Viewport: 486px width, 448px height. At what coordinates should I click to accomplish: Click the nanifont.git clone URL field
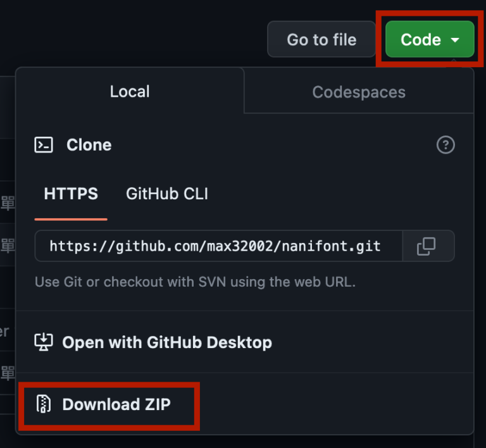[218, 246]
